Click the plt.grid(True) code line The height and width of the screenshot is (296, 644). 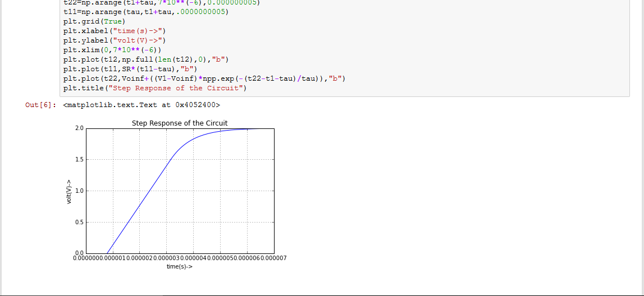[94, 21]
